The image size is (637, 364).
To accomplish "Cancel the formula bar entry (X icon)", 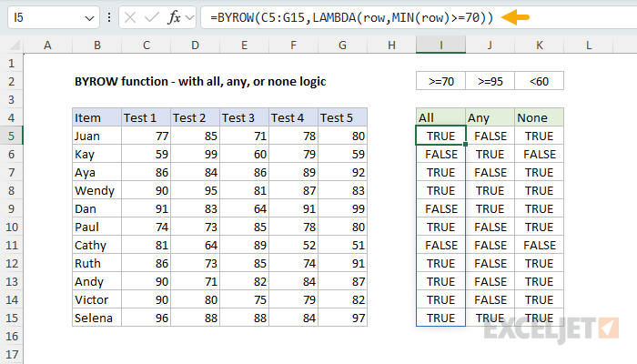I will pos(130,17).
